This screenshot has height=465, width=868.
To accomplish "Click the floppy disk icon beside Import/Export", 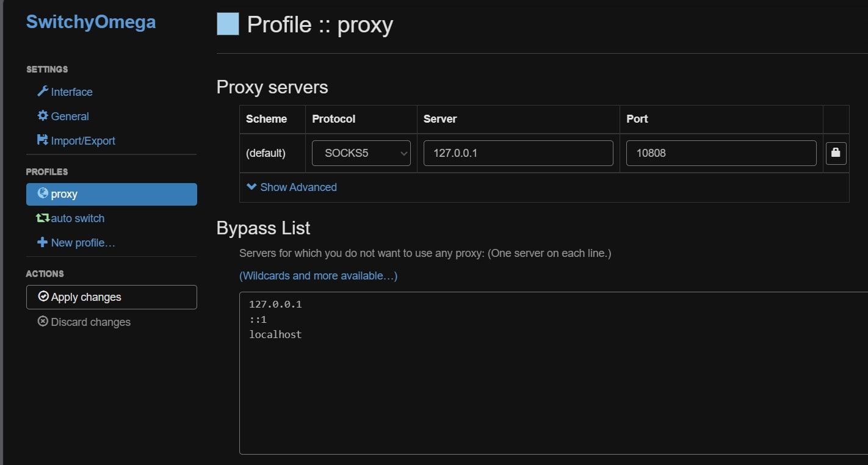I will point(43,140).
